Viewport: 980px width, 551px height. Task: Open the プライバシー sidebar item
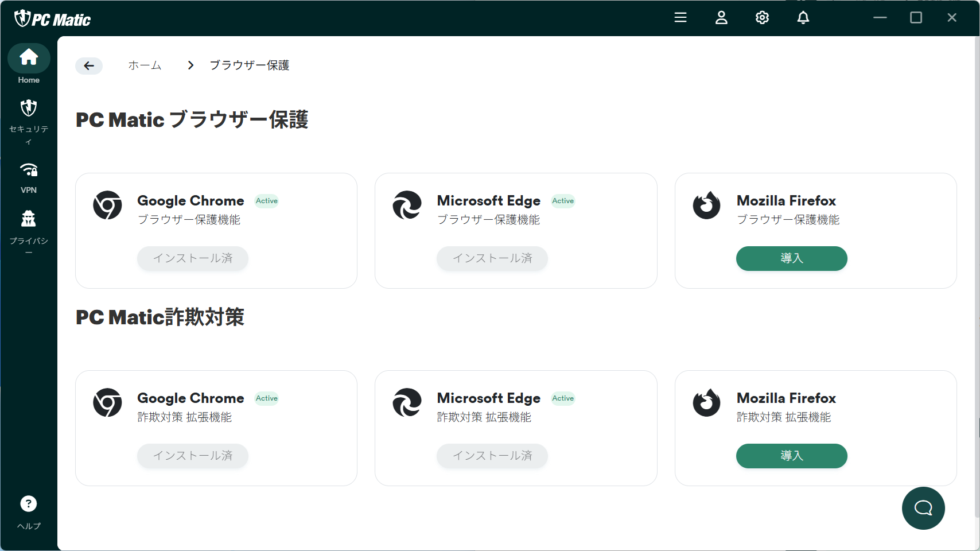coord(29,232)
